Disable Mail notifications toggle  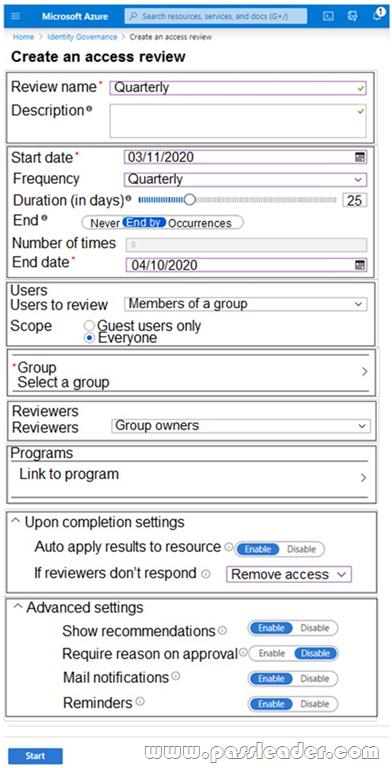tap(315, 678)
